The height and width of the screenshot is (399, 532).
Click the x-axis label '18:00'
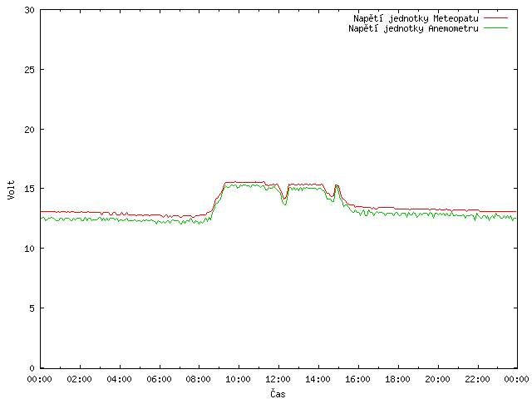397,379
